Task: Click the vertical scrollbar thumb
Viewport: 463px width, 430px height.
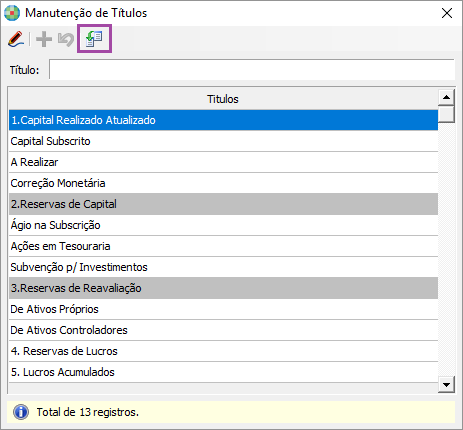Action: [446, 114]
